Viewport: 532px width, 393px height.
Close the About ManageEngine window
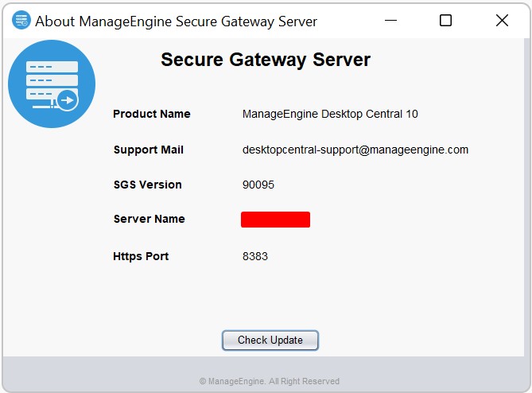pos(502,21)
